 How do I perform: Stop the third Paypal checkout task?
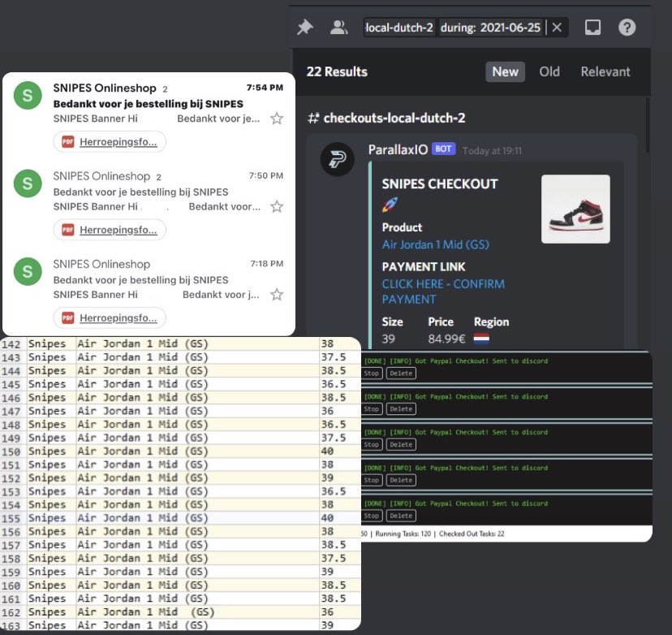[371, 445]
